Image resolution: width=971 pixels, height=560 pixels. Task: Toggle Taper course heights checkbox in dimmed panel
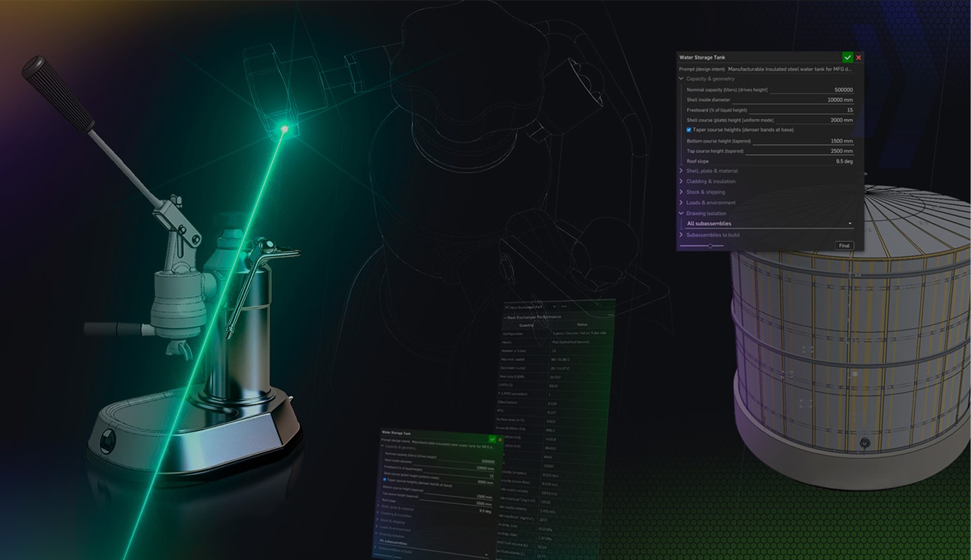(x=385, y=480)
